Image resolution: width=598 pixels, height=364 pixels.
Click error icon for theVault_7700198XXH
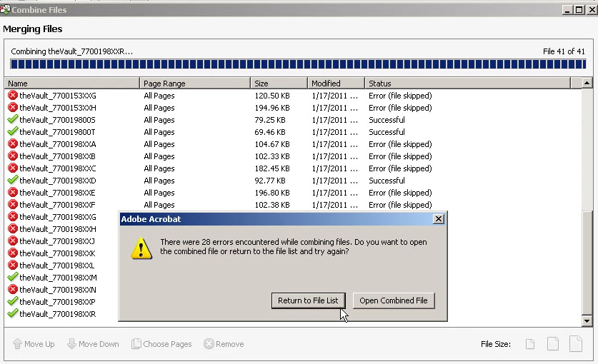point(13,228)
